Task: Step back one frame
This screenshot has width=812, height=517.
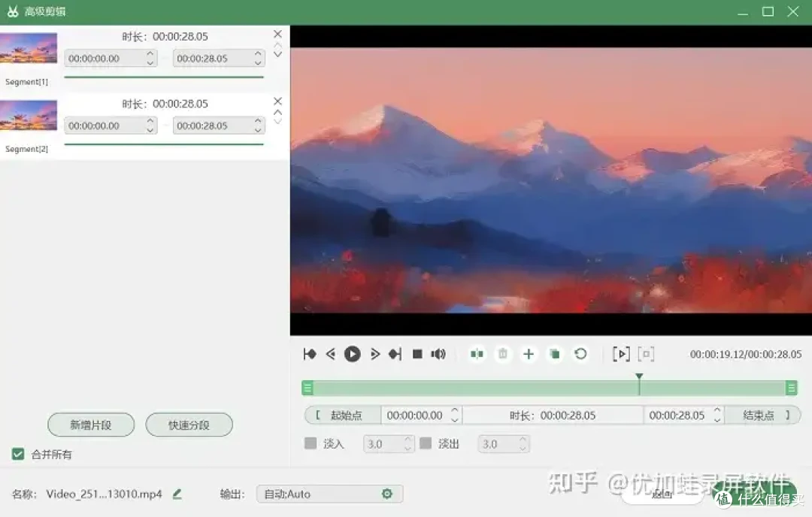Action: click(x=331, y=354)
